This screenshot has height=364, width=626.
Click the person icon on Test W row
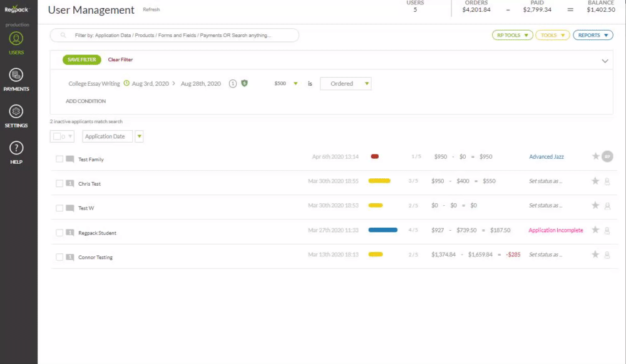pos(607,206)
